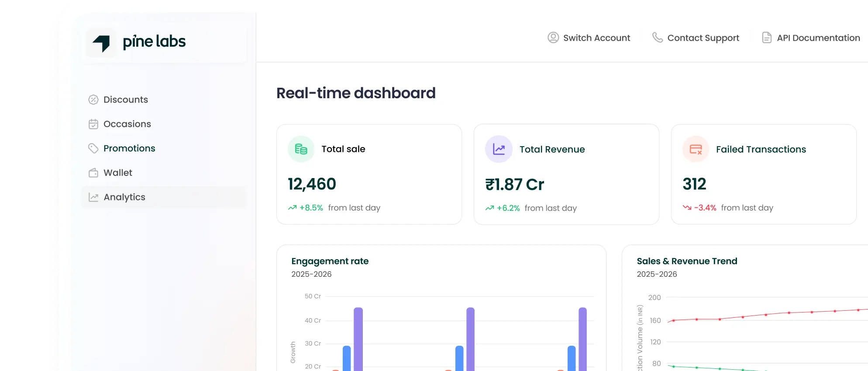
Task: Click the Failed Transactions card icon
Action: click(696, 149)
